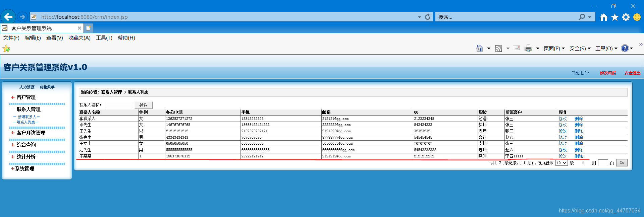Open the 编辑(E) menu
This screenshot has height=217, width=644.
pyautogui.click(x=33, y=38)
